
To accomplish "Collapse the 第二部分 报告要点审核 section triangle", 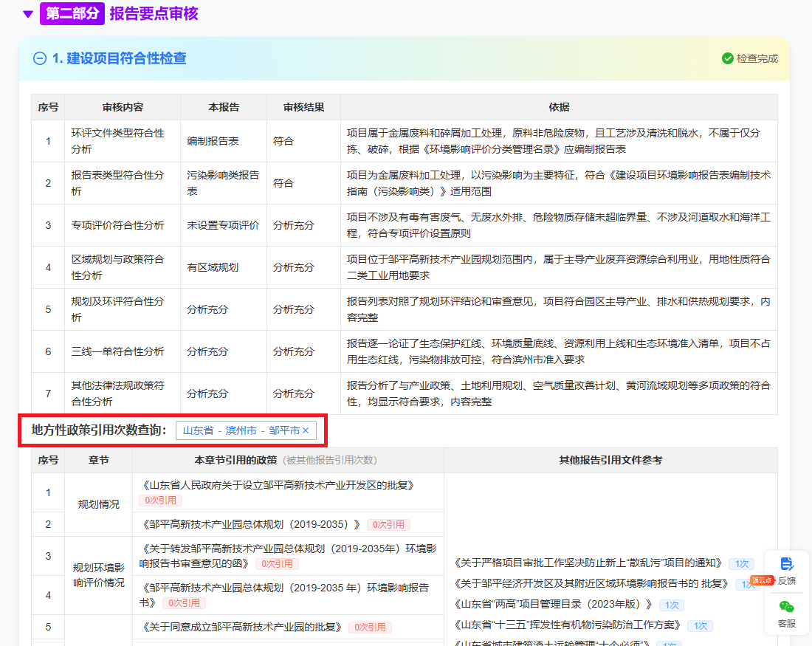I will pos(28,14).
